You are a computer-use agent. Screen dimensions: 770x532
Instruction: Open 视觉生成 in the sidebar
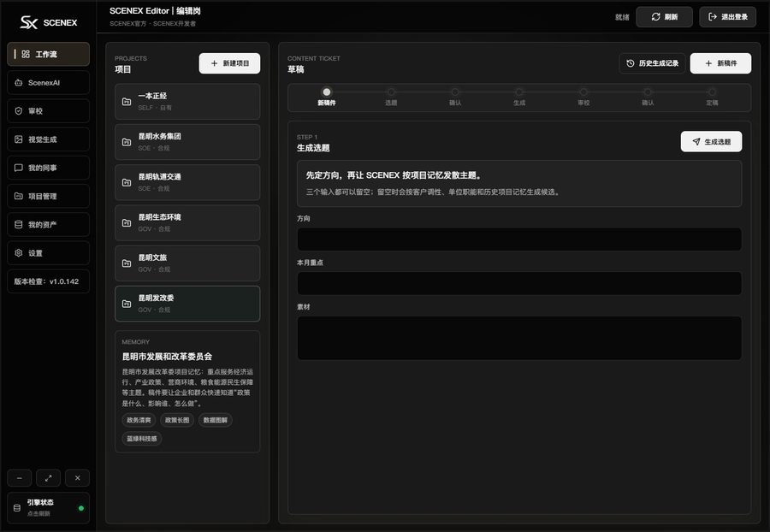click(x=48, y=139)
